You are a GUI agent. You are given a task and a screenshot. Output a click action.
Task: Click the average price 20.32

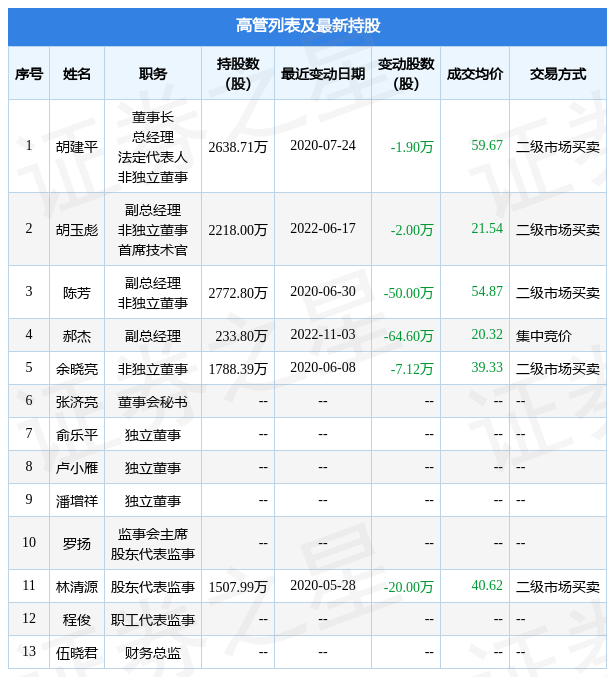[x=487, y=334]
